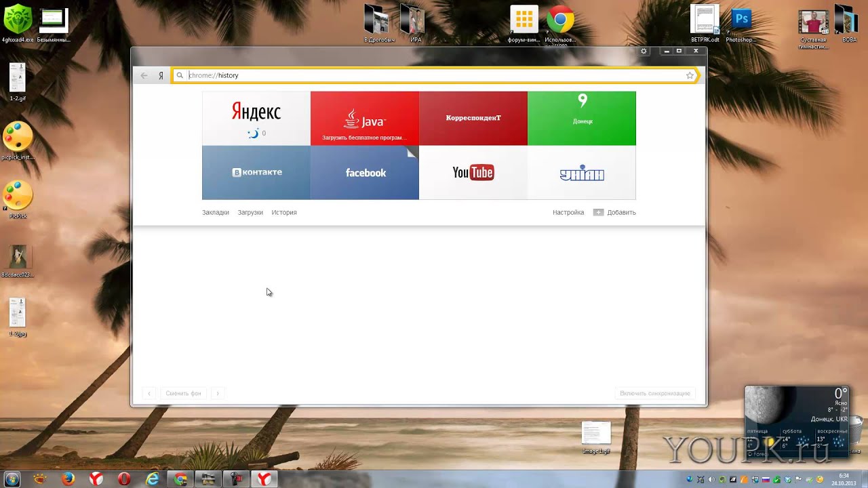Open the Донецк weather tile

pos(582,118)
